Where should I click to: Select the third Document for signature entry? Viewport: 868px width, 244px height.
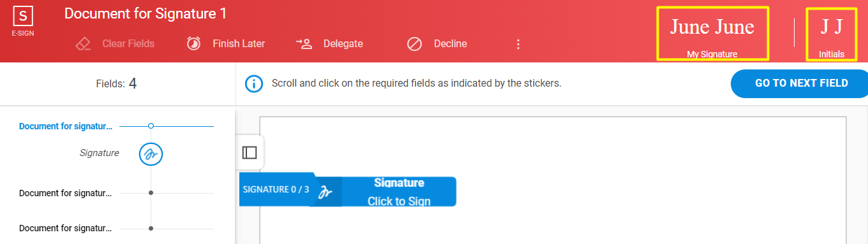(x=66, y=228)
